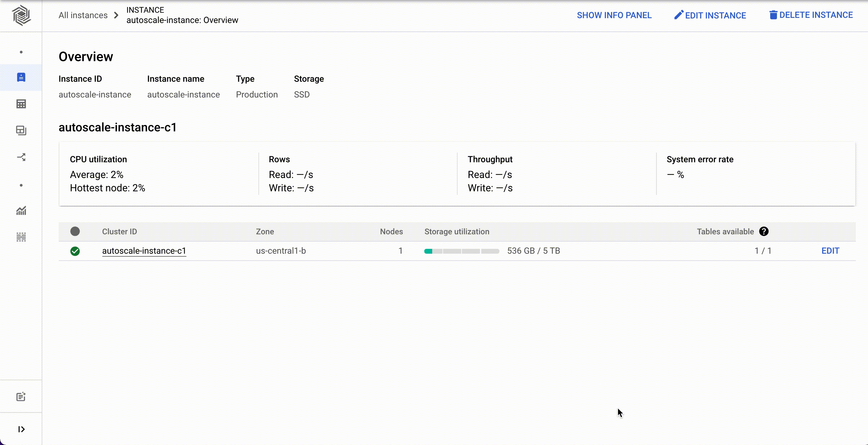The height and width of the screenshot is (445, 868).
Task: Drag the storage utilization progress bar
Action: click(x=461, y=250)
